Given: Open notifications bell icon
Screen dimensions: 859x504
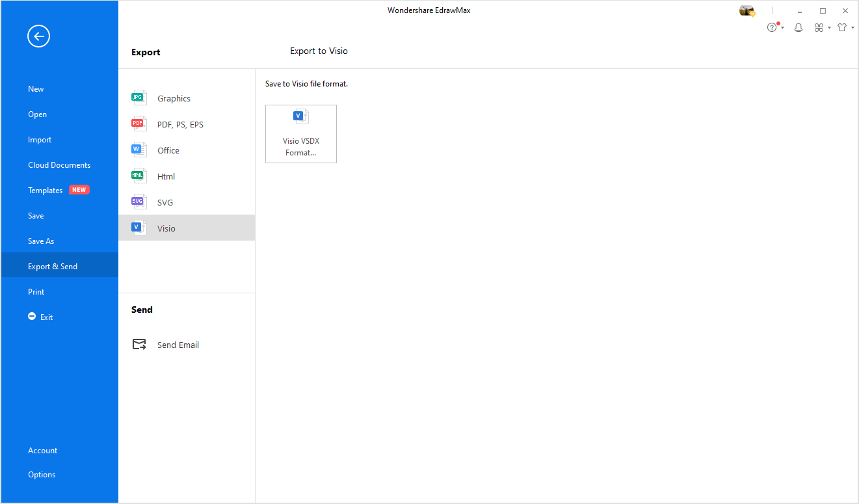Looking at the screenshot, I should click(x=799, y=27).
